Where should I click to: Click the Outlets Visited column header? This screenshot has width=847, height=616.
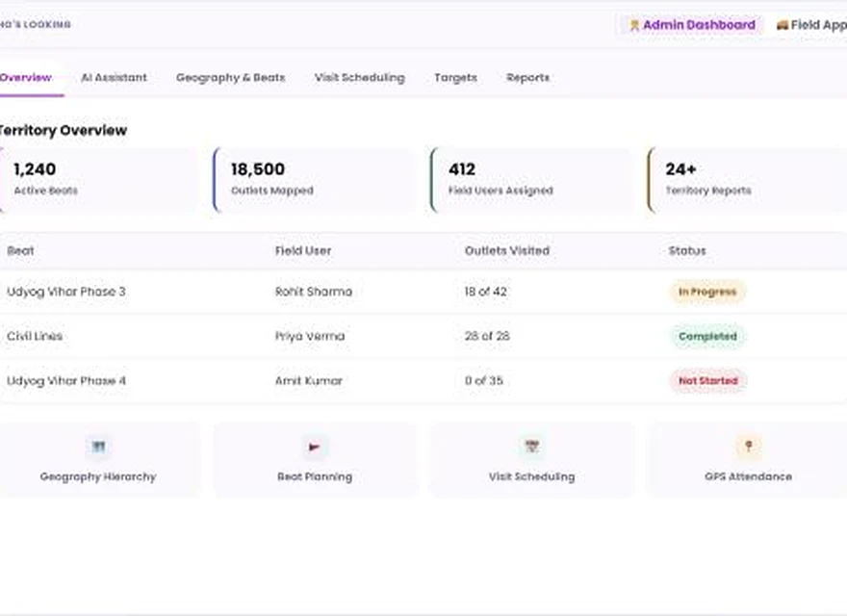point(506,250)
